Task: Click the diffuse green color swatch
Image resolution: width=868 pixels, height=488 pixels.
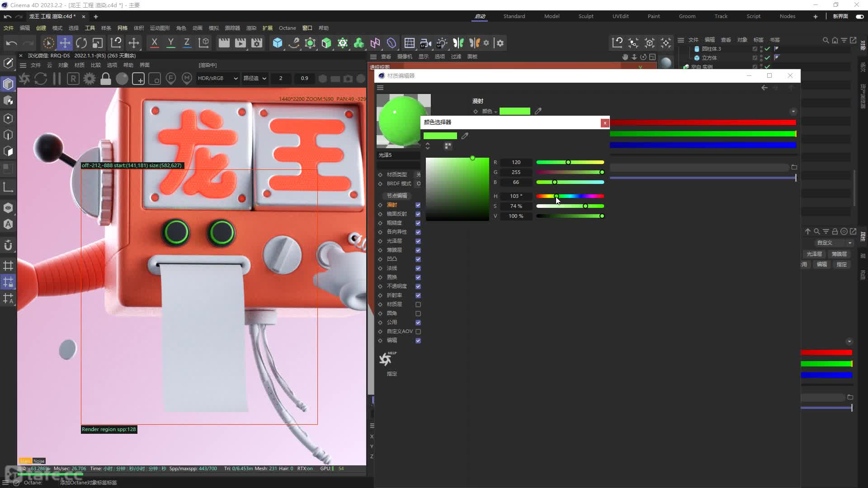Action: pos(514,111)
